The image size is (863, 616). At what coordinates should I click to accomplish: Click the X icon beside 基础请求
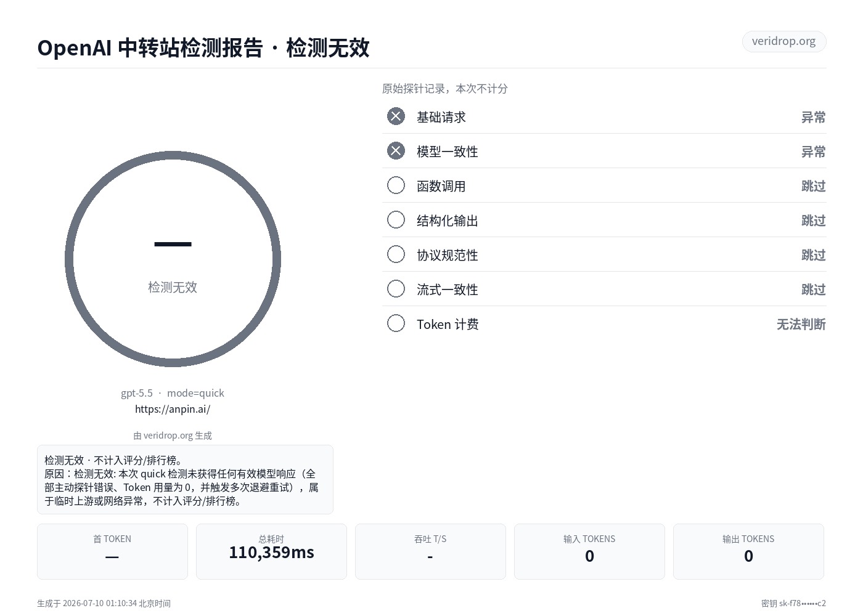point(396,116)
